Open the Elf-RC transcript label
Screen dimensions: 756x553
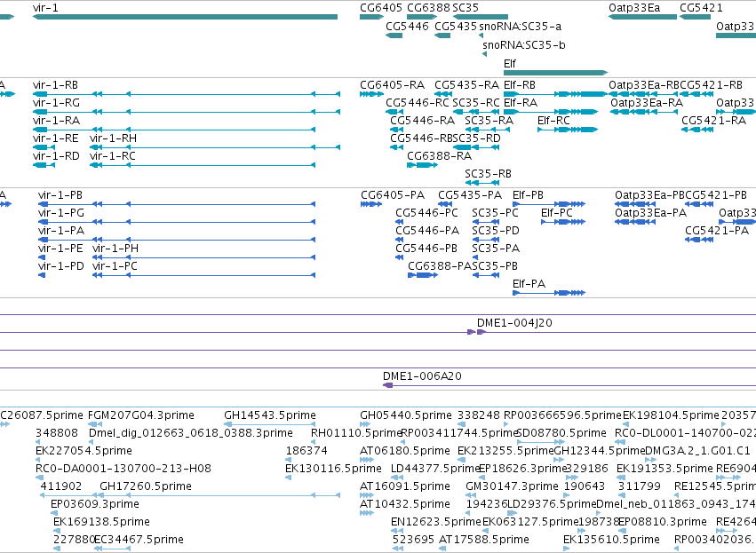tap(553, 121)
